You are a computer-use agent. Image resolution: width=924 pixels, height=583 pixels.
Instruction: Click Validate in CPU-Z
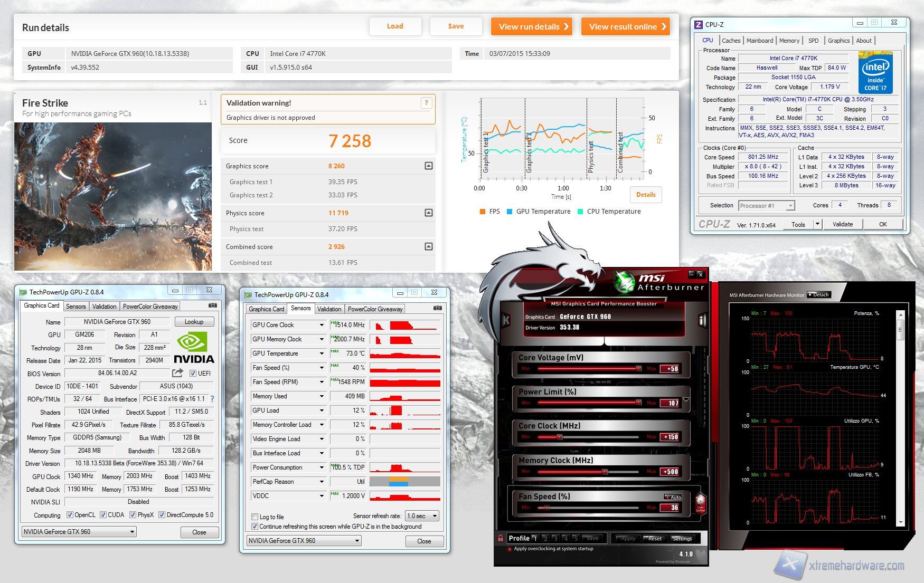(x=843, y=224)
